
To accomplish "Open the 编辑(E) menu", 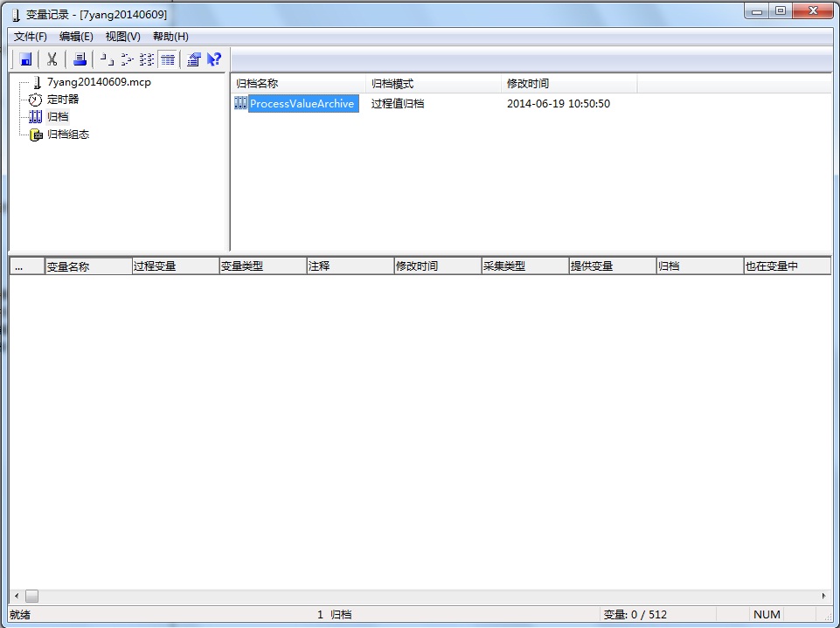I will [x=76, y=37].
